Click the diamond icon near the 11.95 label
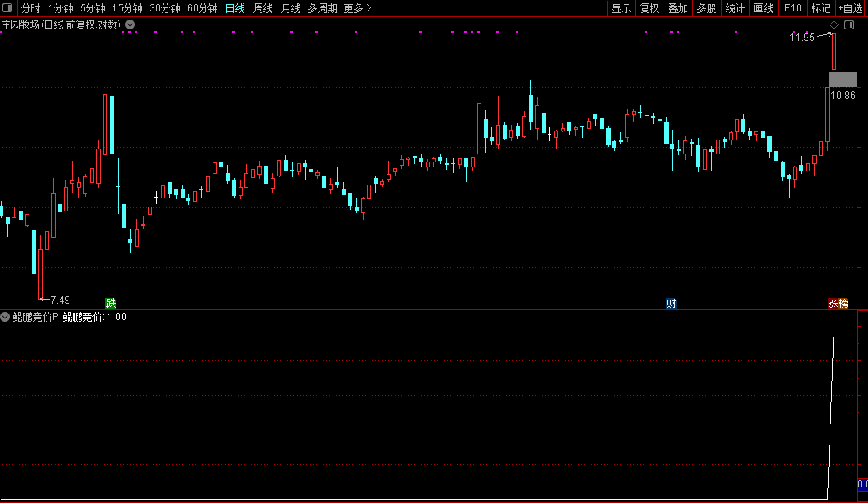 [x=834, y=24]
